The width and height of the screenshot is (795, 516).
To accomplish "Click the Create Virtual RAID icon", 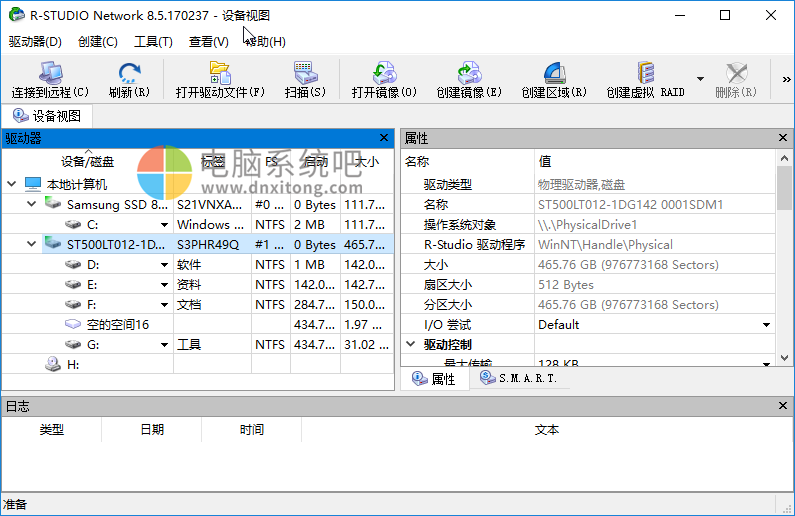I will [645, 73].
